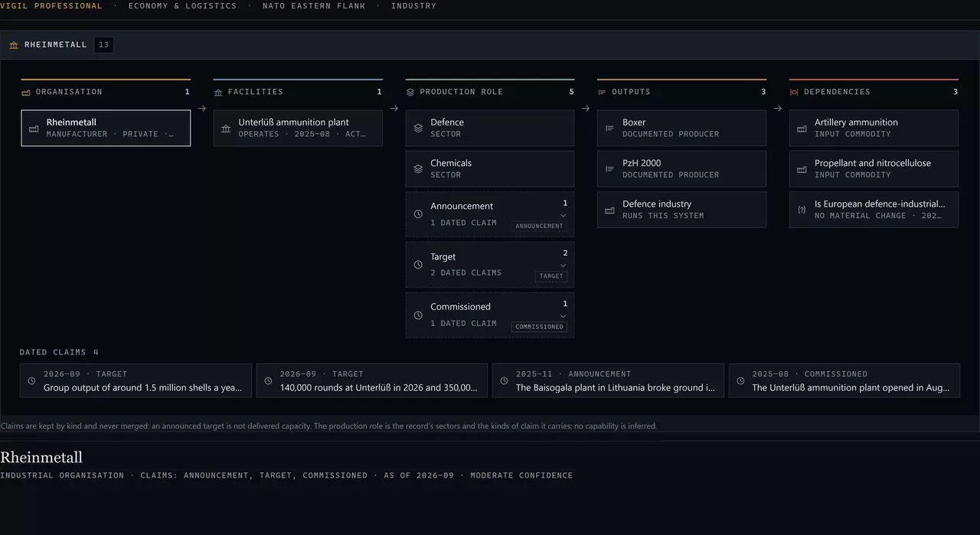Select the Rheinmetall organisation card
This screenshot has width=980, height=535.
pyautogui.click(x=106, y=128)
